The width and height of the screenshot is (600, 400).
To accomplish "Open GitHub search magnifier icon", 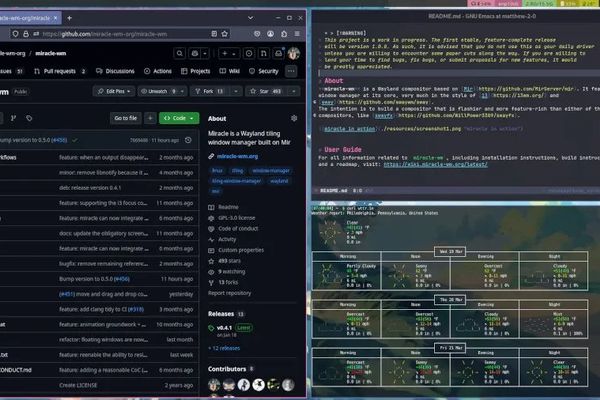I will pyautogui.click(x=179, y=53).
